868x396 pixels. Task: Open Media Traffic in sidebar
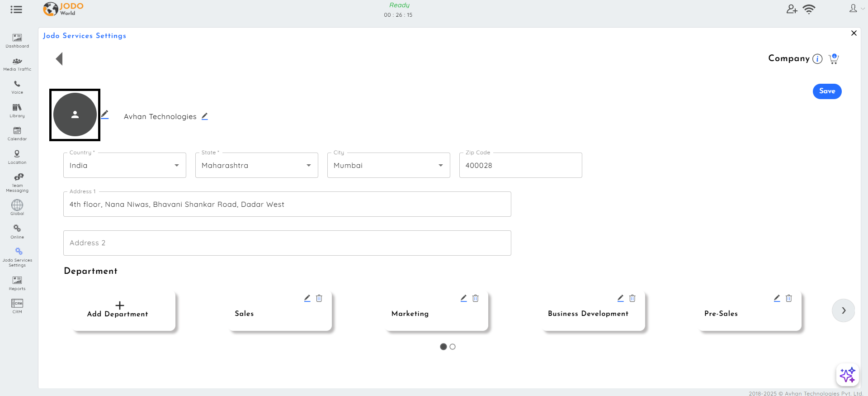[17, 64]
